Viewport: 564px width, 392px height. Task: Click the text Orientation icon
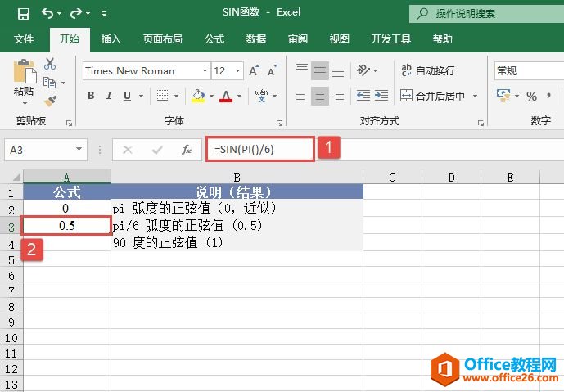363,70
